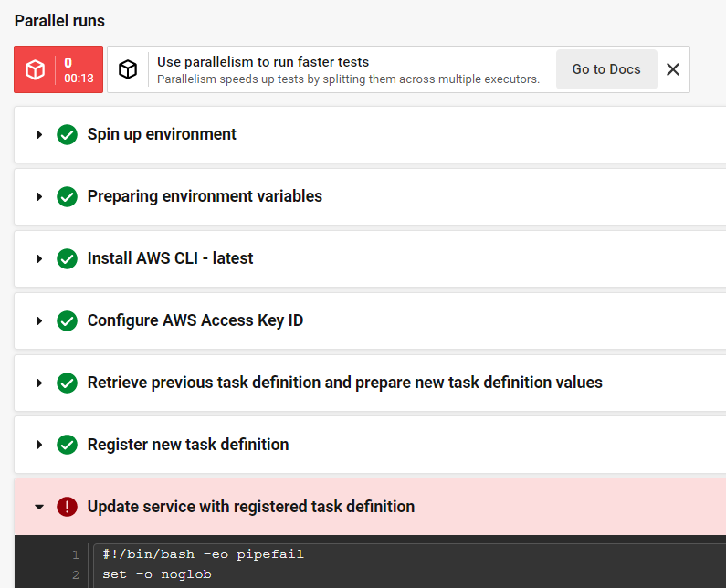The width and height of the screenshot is (726, 588).
Task: Expand the Retrieve previous task definition step arrow
Action: coord(39,383)
